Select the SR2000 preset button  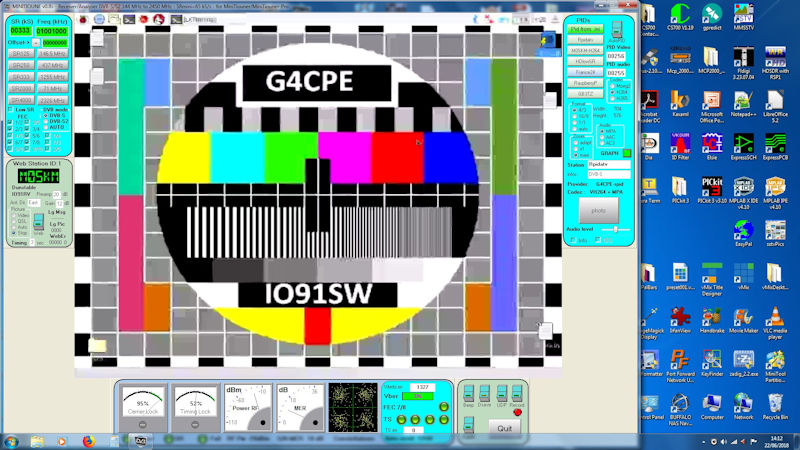(x=21, y=89)
